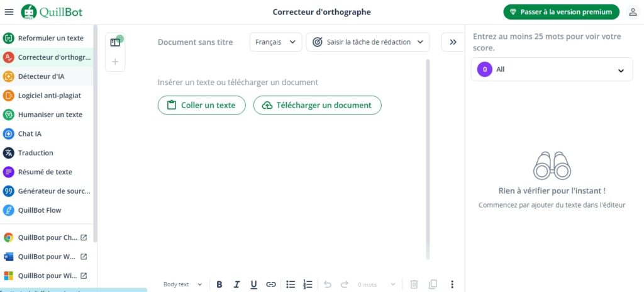Click the Résumé de texte icon
Viewport: 644px width, 292px height.
coord(9,172)
